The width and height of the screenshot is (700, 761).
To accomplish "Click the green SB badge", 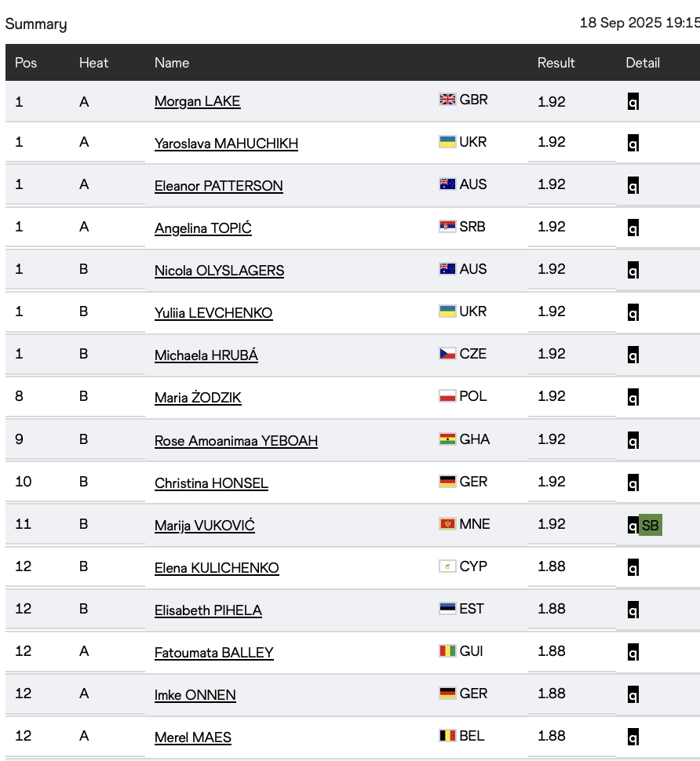I will point(651,526).
